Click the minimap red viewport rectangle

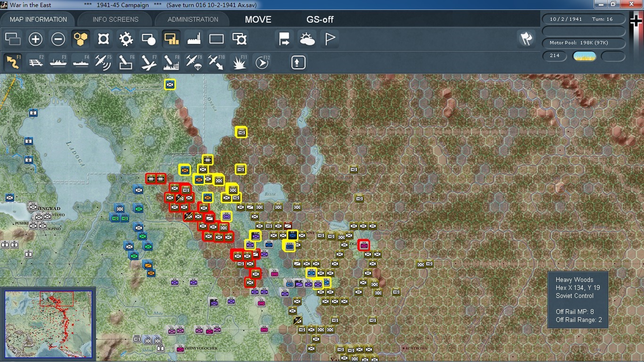point(57,299)
